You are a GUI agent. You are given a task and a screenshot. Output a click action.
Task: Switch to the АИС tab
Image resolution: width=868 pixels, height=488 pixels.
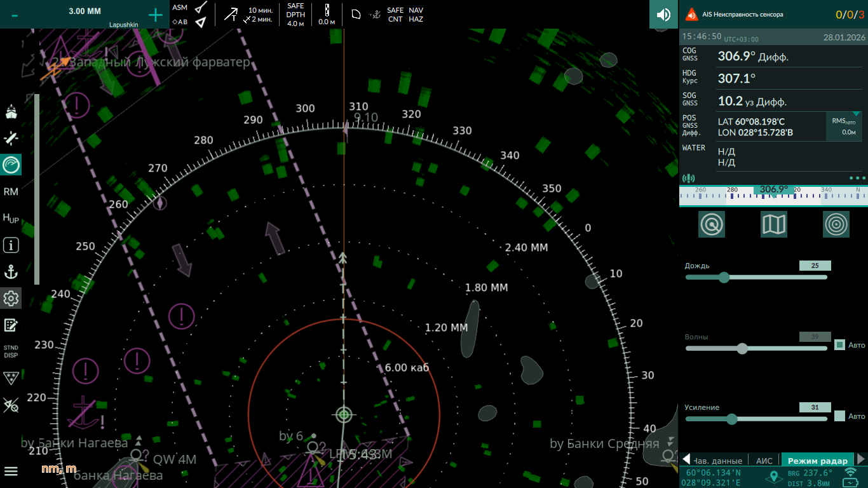point(764,461)
